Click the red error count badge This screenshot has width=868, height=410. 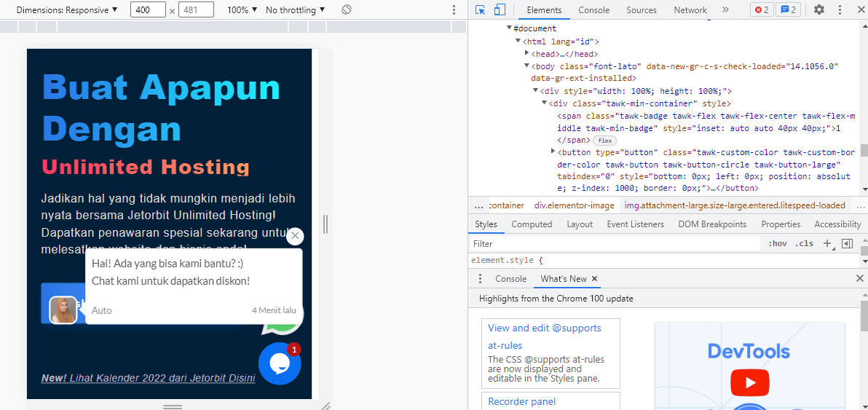762,9
